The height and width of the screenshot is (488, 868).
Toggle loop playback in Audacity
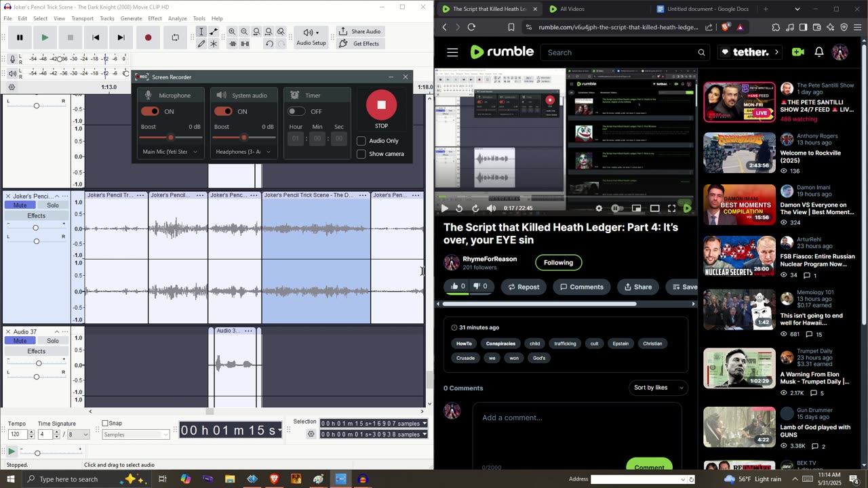pyautogui.click(x=175, y=37)
